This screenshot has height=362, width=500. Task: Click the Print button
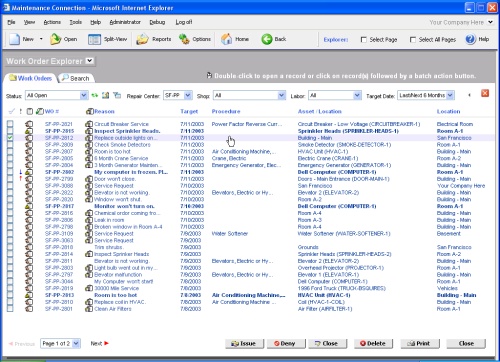(x=420, y=343)
